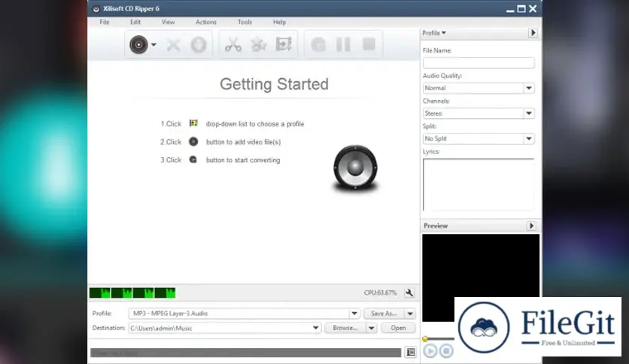Open the add disc dropdown arrow
This screenshot has width=629, height=364.
click(153, 45)
